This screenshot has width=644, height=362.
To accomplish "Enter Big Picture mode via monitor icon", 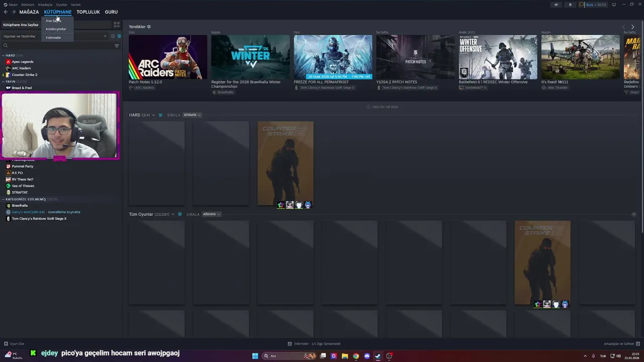I will click(614, 5).
